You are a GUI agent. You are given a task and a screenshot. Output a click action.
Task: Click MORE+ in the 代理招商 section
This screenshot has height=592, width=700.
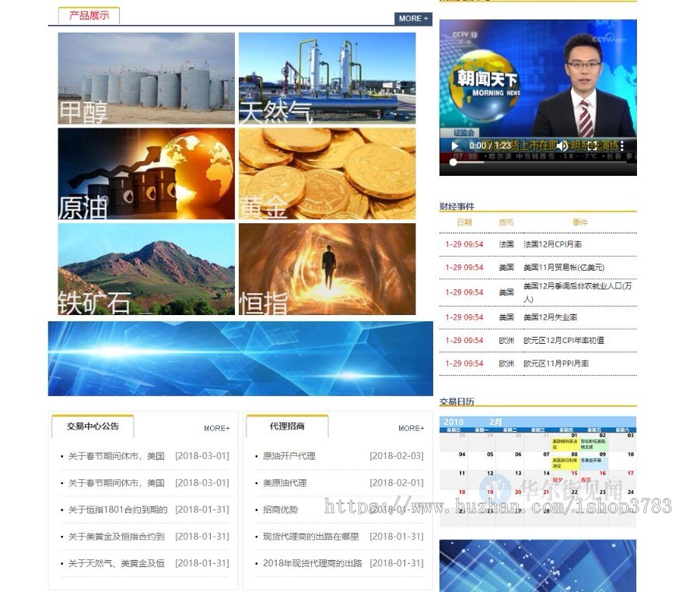tap(411, 428)
